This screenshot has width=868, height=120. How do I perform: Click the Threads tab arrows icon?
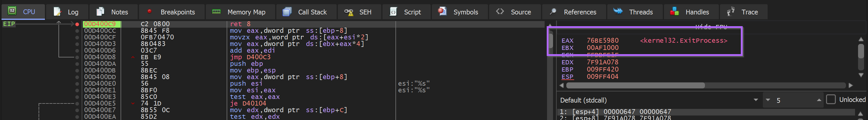pyautogui.click(x=618, y=11)
